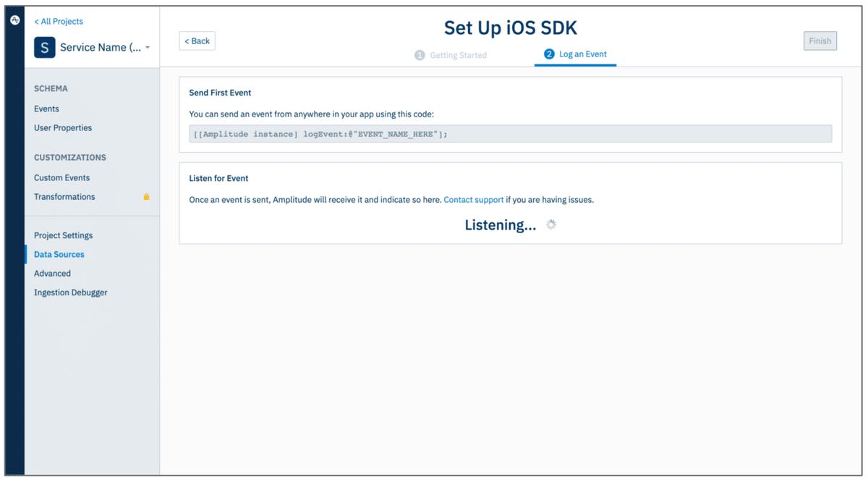Open Custom Events in sidebar

pyautogui.click(x=61, y=177)
